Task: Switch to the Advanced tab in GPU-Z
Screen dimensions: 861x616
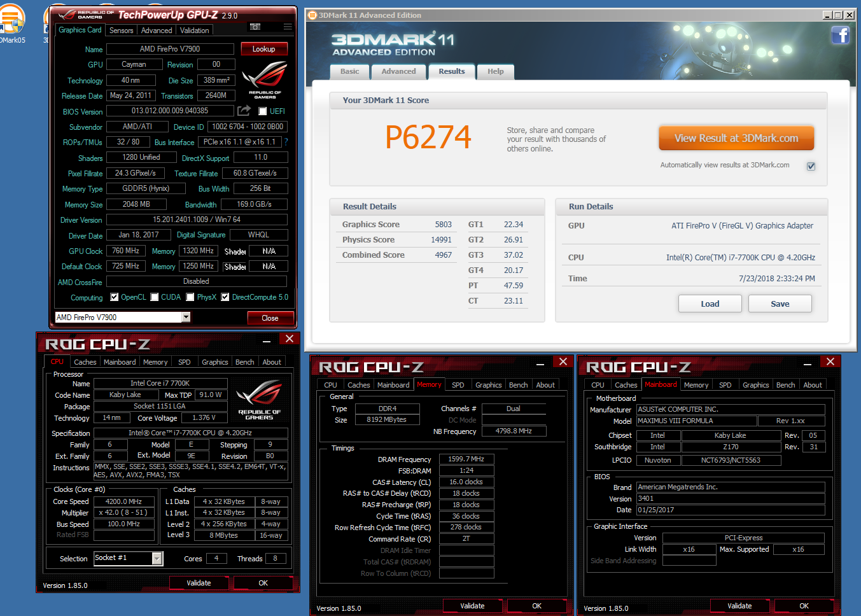Action: pyautogui.click(x=157, y=31)
